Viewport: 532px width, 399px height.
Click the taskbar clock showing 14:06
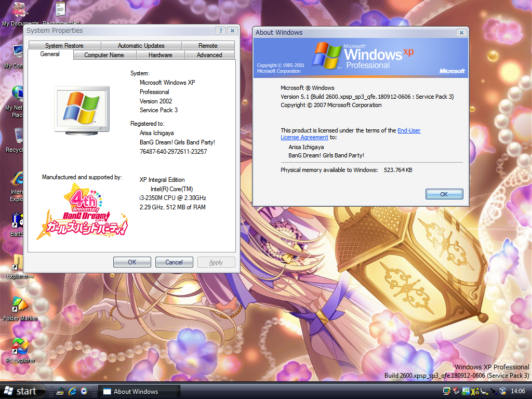[x=518, y=391]
